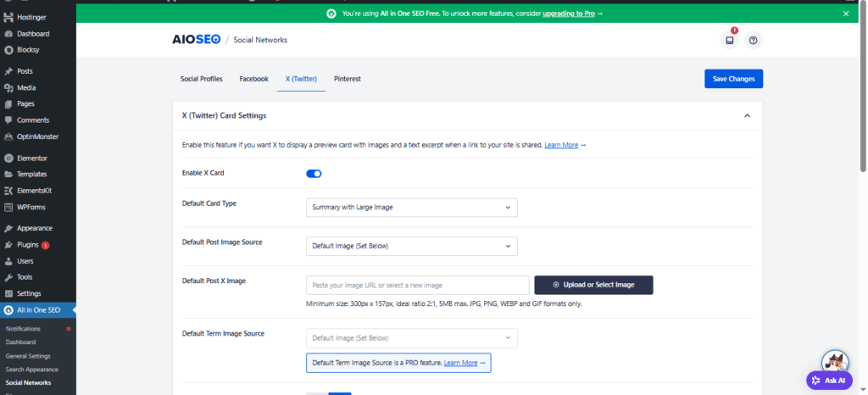This screenshot has height=395, width=868.
Task: Click the Plugins update count badge
Action: click(46, 245)
